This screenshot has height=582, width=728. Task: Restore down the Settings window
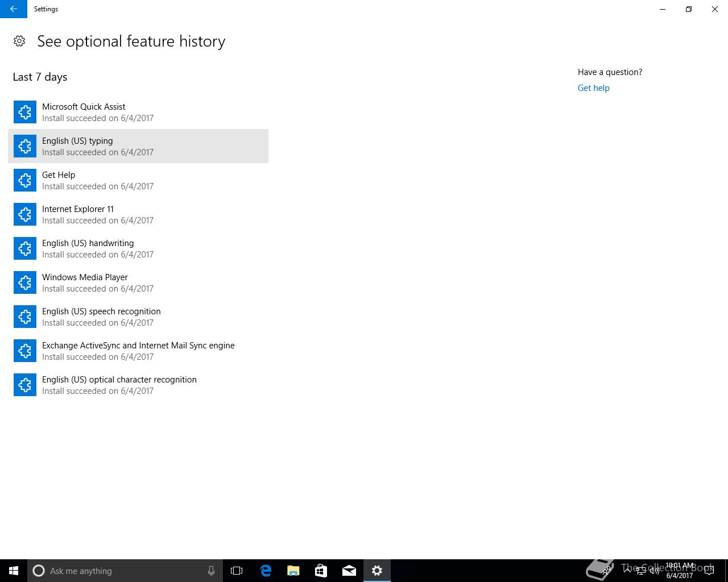[x=689, y=9]
